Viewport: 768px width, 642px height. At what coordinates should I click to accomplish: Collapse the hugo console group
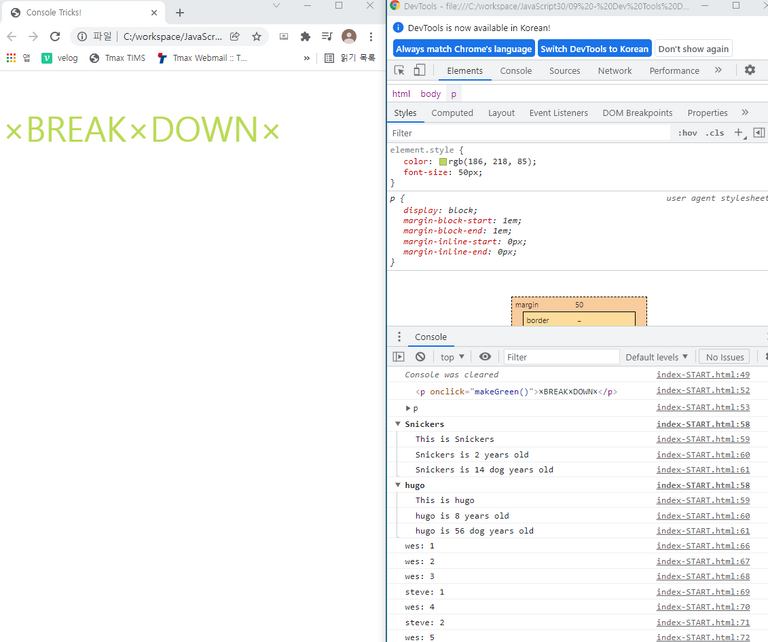398,485
